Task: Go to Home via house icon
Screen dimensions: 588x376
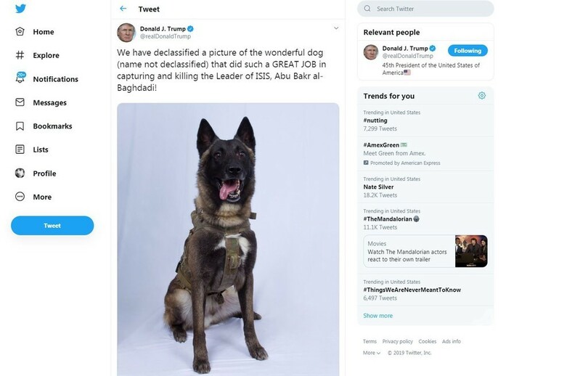Action: [x=20, y=32]
